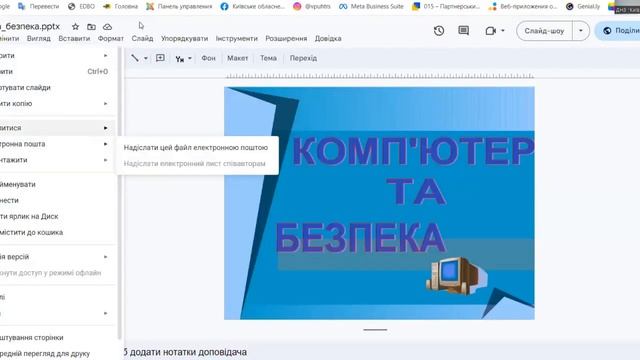Open the Genial.ly bookmark

click(583, 6)
